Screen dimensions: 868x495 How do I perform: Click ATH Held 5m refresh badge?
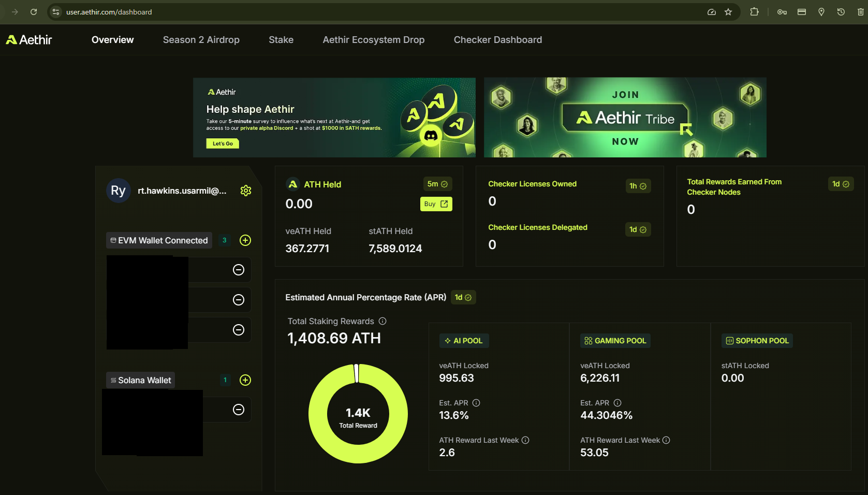tap(437, 184)
